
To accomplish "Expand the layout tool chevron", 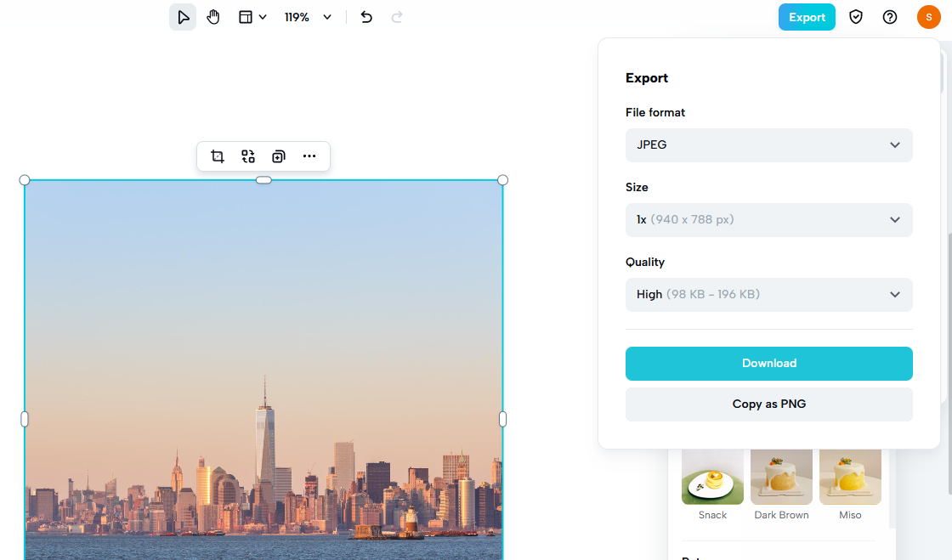I will pos(263,17).
